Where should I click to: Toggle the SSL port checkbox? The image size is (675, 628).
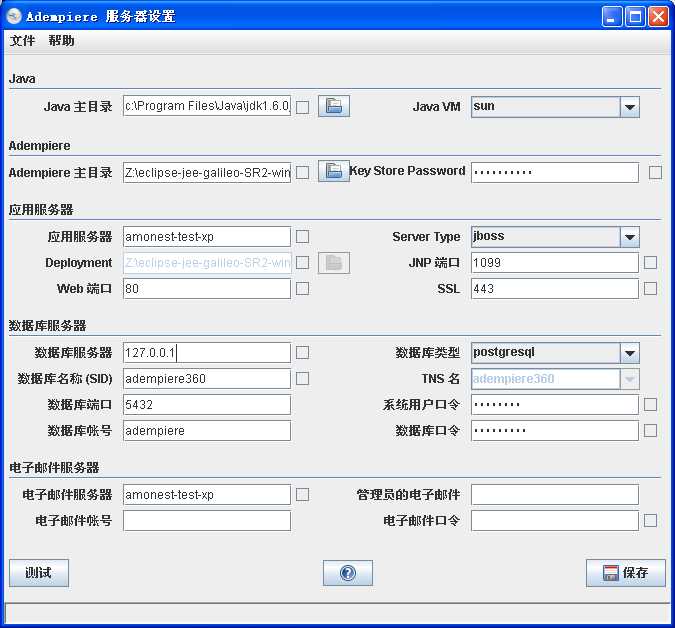tap(650, 288)
